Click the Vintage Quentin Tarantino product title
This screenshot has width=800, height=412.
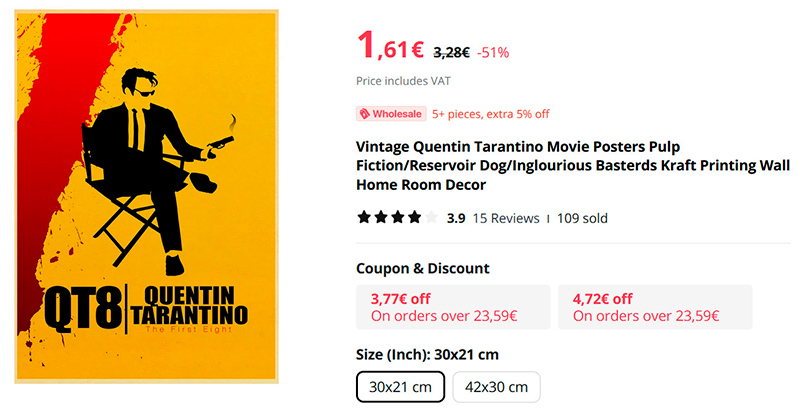(572, 163)
